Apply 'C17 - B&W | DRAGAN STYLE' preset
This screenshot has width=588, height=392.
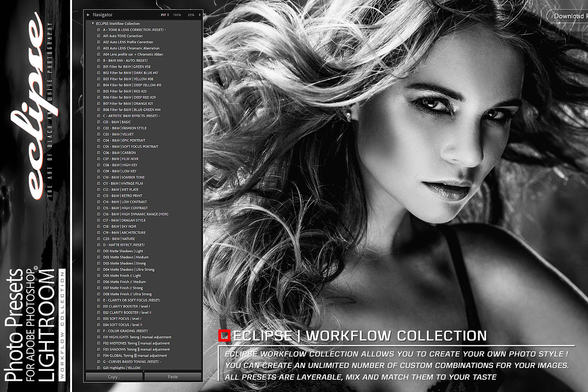coord(124,220)
